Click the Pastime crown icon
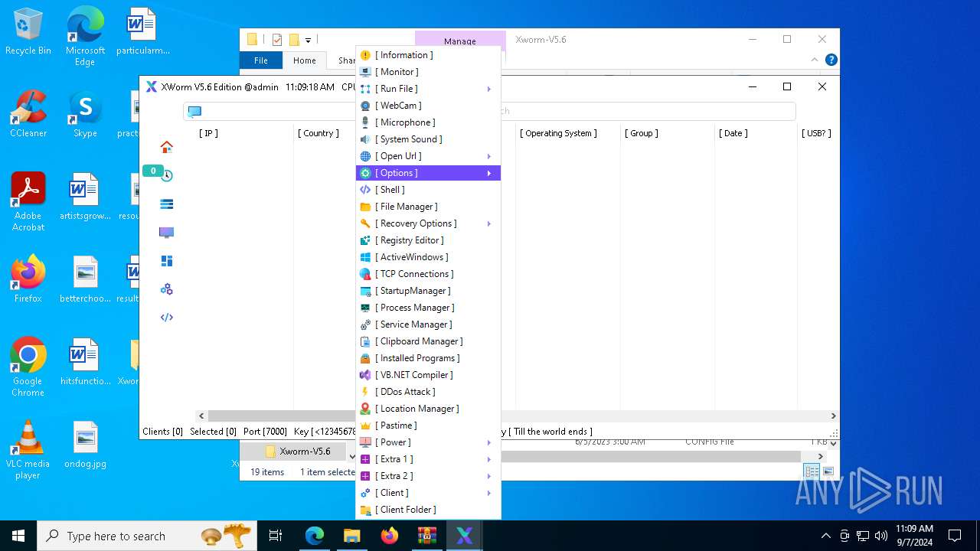Screen dimensions: 980x551 click(x=365, y=425)
